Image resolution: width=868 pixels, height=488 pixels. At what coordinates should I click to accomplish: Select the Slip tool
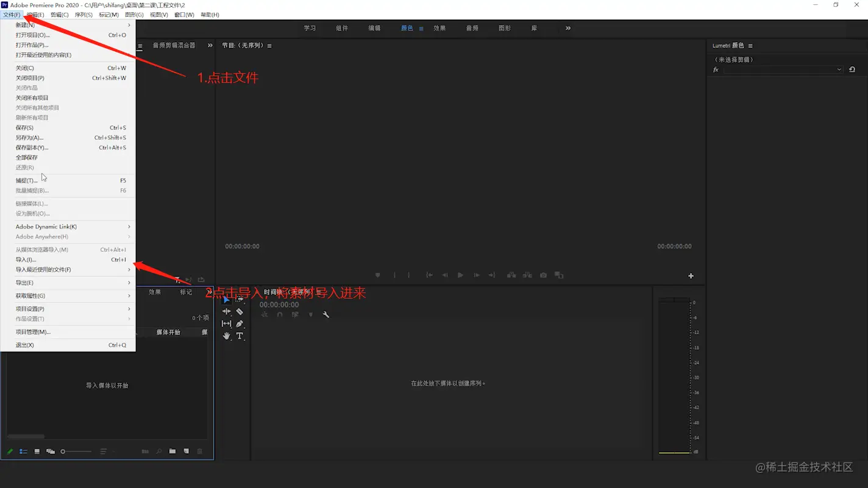[227, 324]
